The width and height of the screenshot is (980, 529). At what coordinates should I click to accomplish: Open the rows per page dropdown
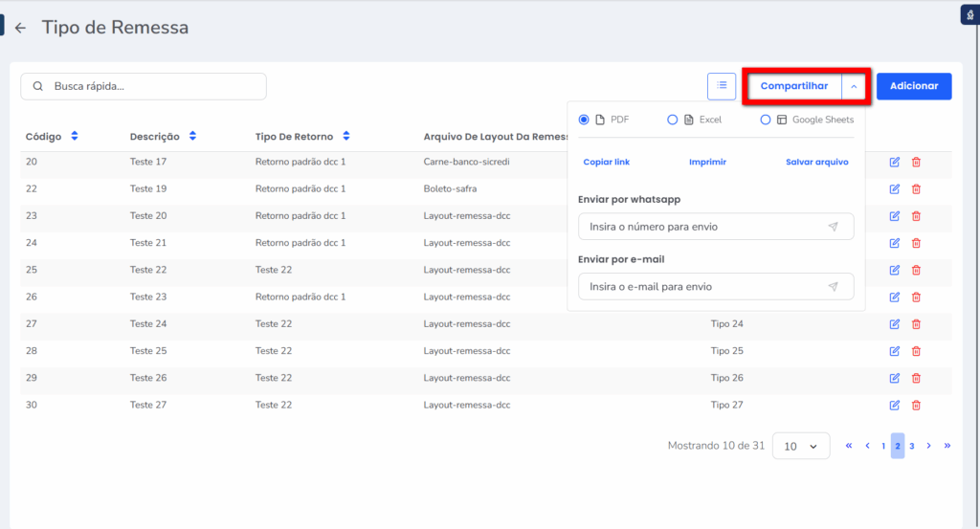[x=800, y=446]
